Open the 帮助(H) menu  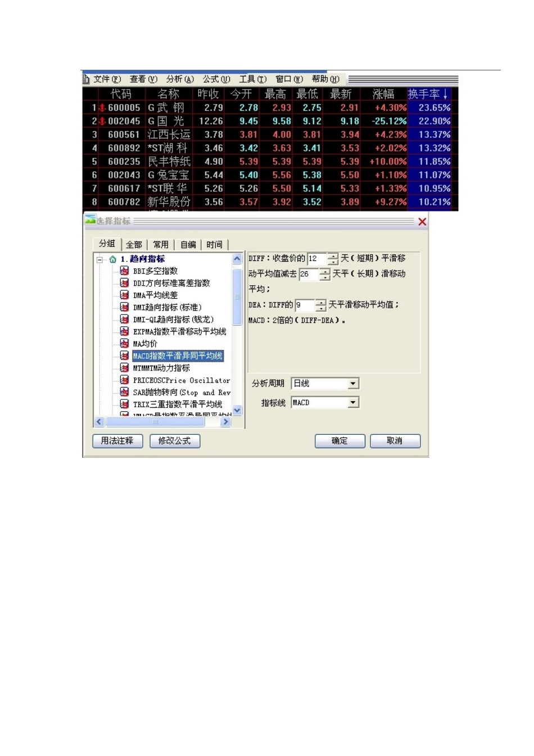pyautogui.click(x=325, y=79)
